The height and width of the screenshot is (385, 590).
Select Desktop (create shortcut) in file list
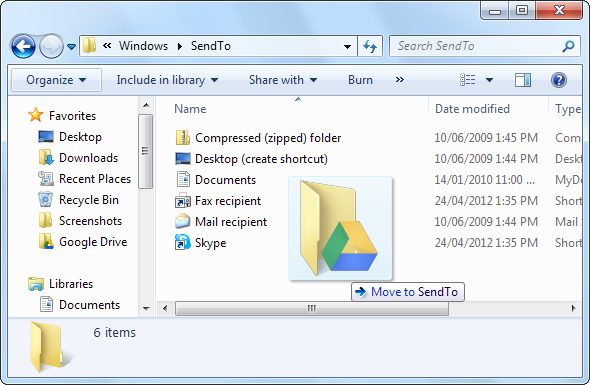pyautogui.click(x=261, y=159)
